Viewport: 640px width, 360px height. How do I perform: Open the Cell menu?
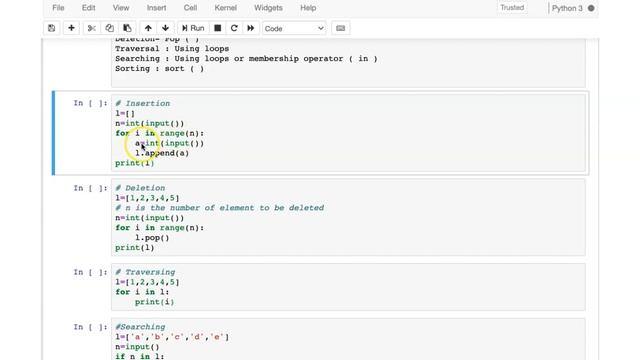190,8
